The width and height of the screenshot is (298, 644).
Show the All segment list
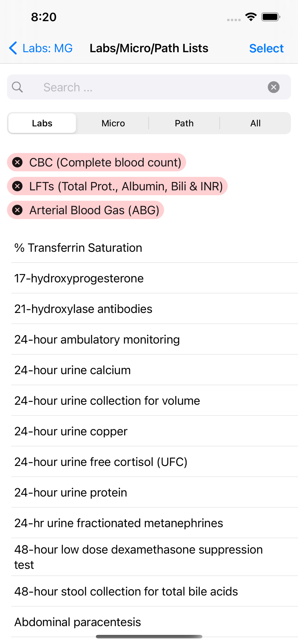click(x=255, y=123)
